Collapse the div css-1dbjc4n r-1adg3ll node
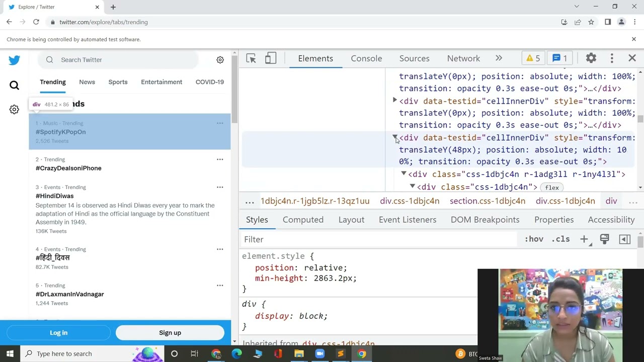 pyautogui.click(x=404, y=174)
